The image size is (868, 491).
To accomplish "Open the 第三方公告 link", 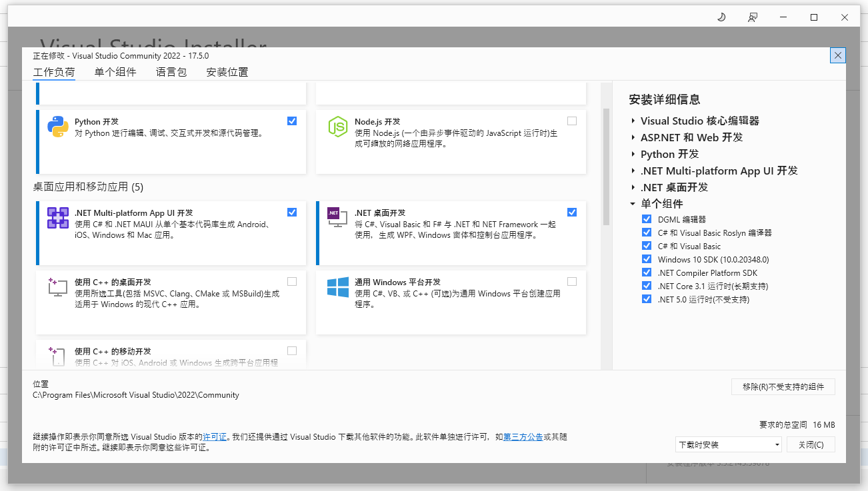I will (523, 437).
